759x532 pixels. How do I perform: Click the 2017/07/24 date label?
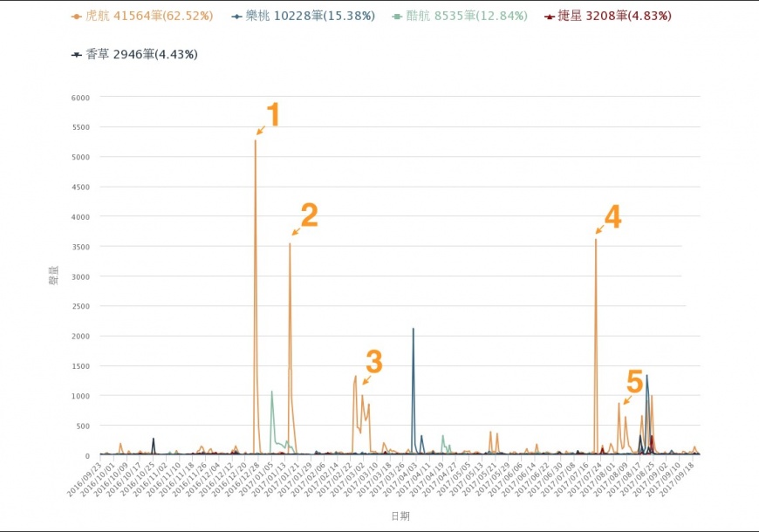[585, 479]
